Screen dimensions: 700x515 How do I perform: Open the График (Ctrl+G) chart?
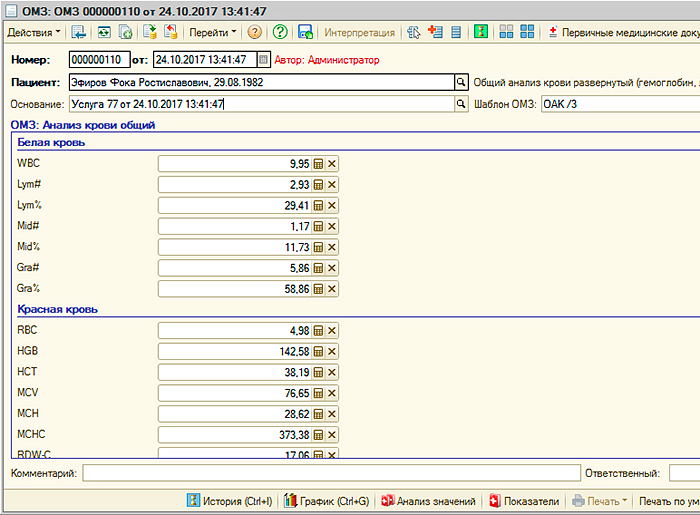coord(327,501)
